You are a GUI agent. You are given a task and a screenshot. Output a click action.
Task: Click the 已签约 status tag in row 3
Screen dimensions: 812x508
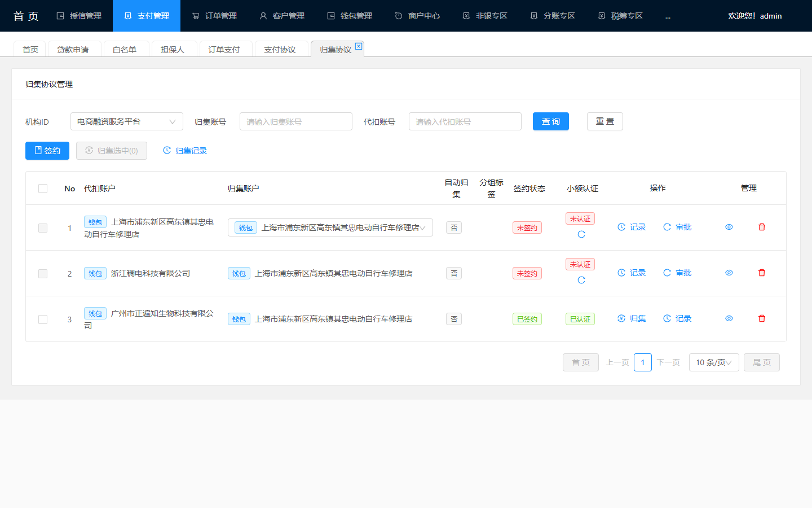click(x=527, y=319)
